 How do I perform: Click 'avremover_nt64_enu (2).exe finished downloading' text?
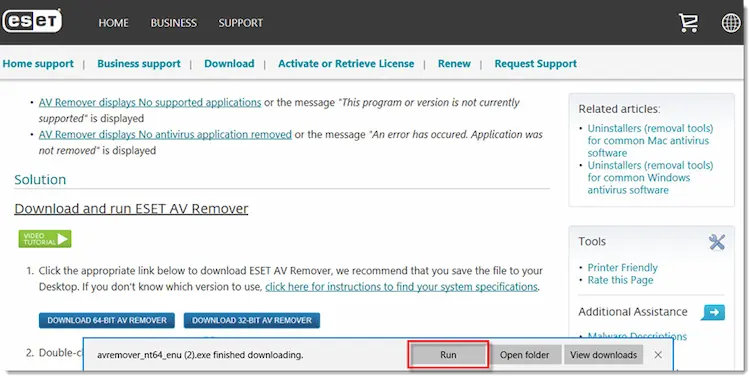click(x=200, y=355)
